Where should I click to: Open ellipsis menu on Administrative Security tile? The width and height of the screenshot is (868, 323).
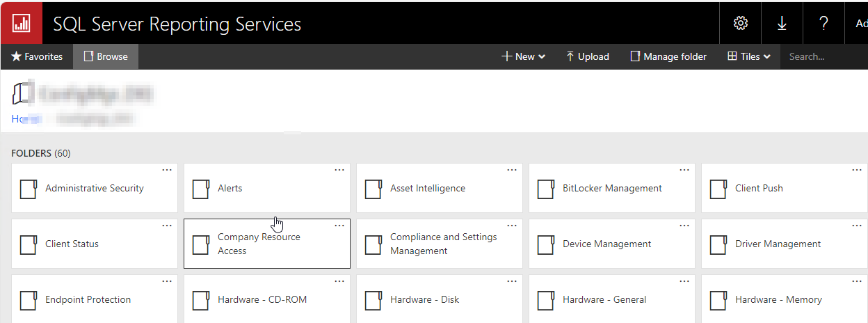pyautogui.click(x=167, y=170)
